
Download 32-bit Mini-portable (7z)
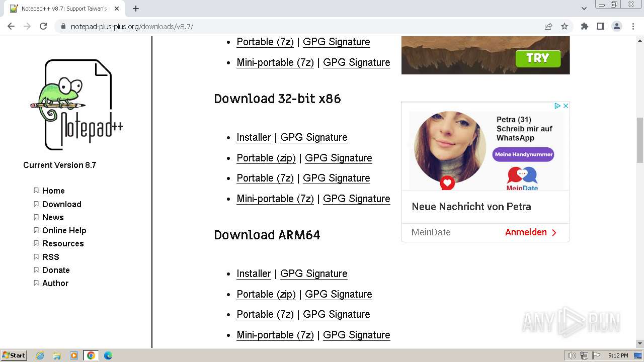275,199
